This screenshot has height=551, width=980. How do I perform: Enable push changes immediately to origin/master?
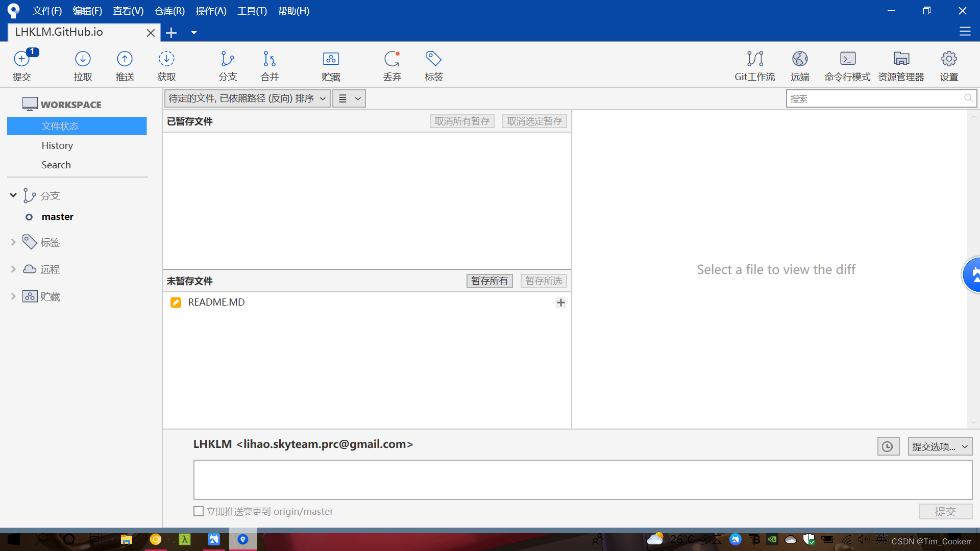[199, 511]
